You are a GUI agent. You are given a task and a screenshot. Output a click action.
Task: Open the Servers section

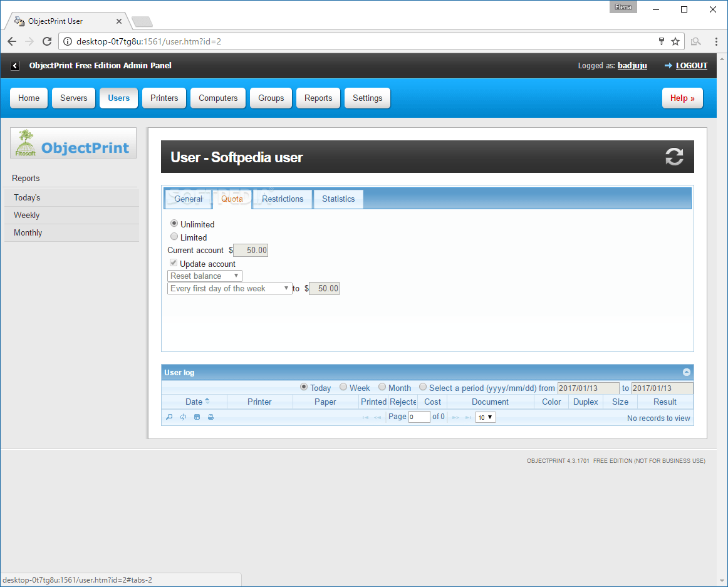pyautogui.click(x=73, y=98)
